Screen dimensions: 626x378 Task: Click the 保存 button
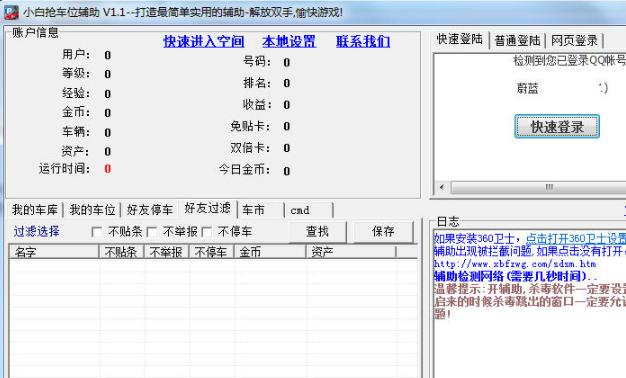tap(383, 232)
